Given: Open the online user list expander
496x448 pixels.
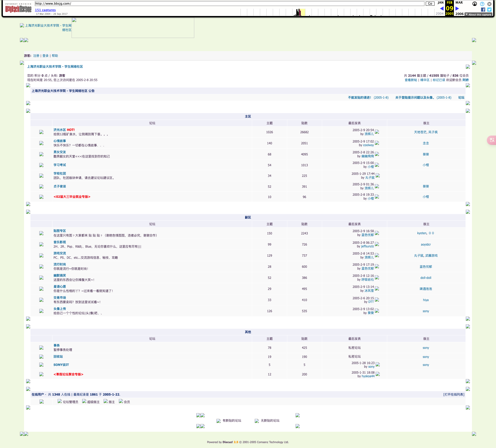Looking at the screenshot, I should pyautogui.click(x=454, y=394).
